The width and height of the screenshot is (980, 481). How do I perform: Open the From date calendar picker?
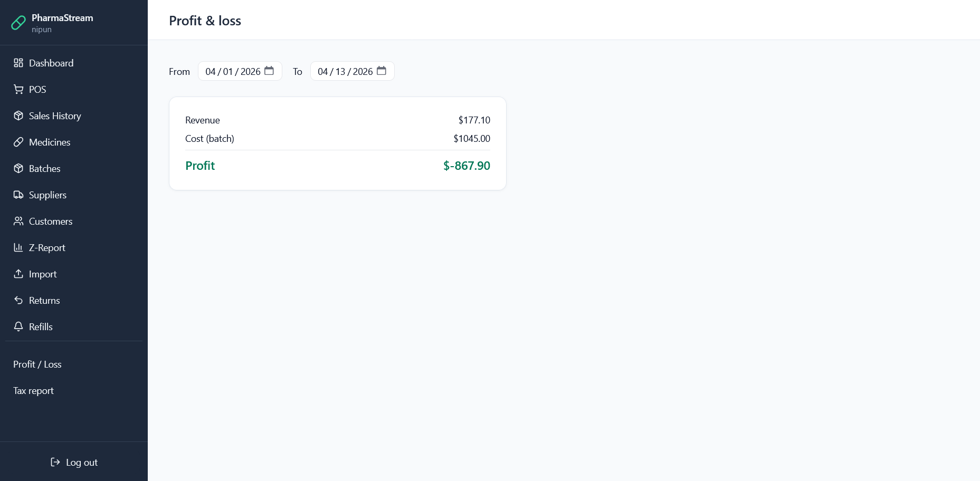tap(269, 71)
